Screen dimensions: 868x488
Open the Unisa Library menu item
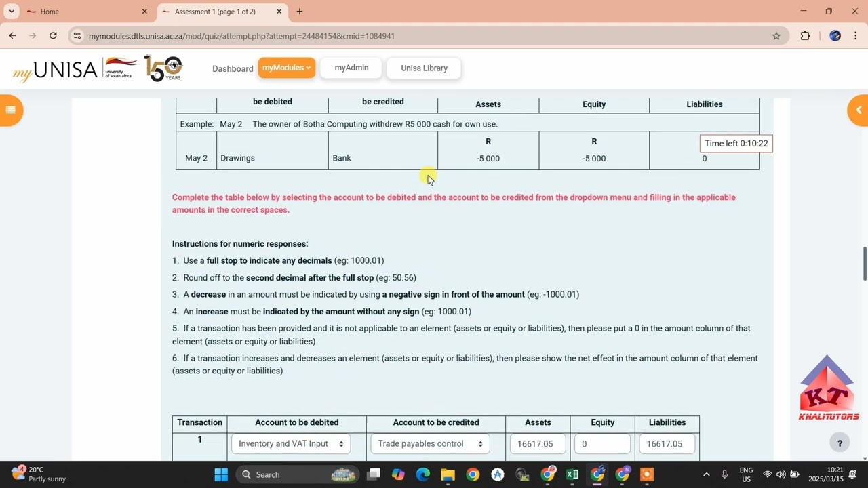pyautogui.click(x=424, y=68)
